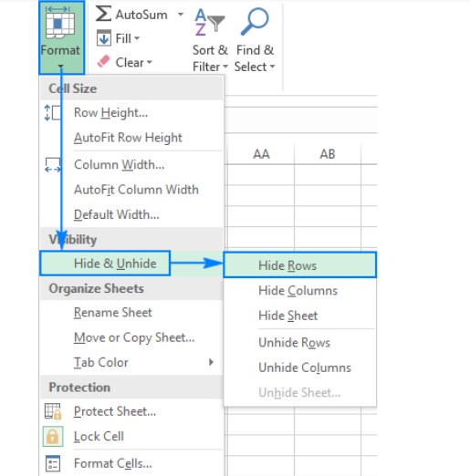470x476 pixels.
Task: Select the AB column header
Action: point(328,154)
